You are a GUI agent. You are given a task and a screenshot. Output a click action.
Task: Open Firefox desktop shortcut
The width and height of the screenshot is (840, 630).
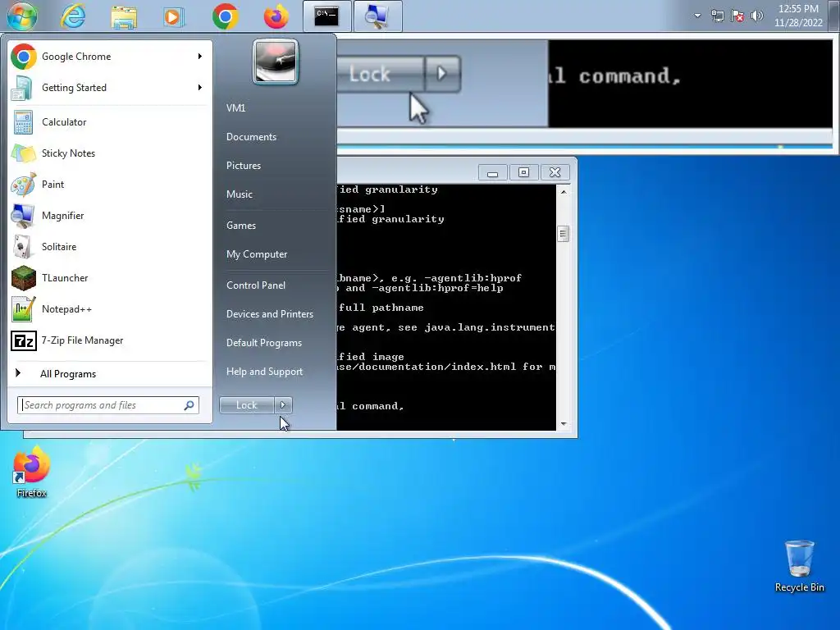[32, 472]
